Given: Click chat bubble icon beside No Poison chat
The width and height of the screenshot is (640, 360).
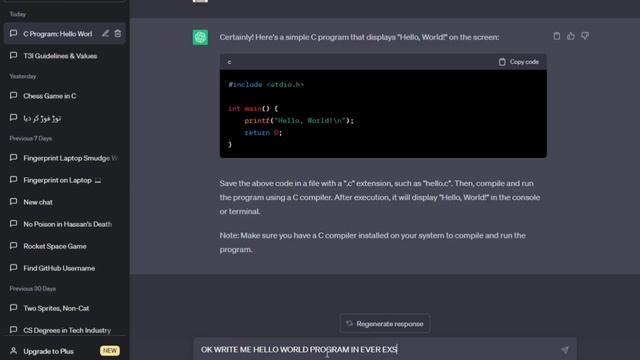Looking at the screenshot, I should pyautogui.click(x=13, y=224).
